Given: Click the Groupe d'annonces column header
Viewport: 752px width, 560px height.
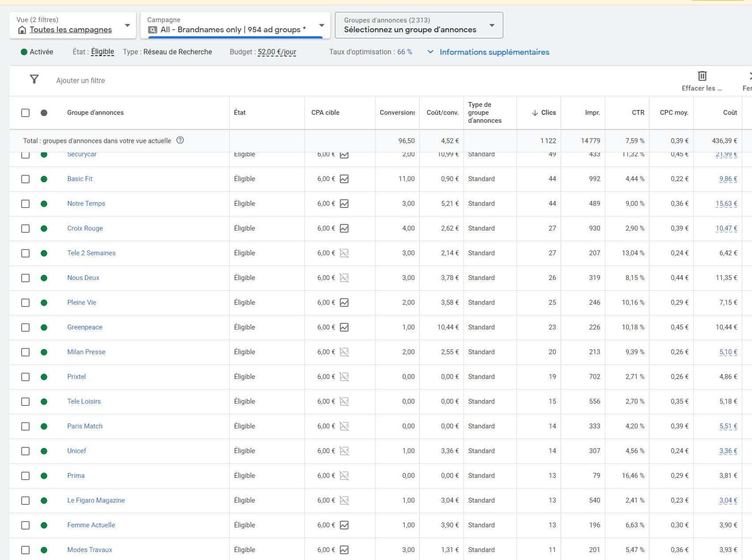Looking at the screenshot, I should click(x=95, y=113).
